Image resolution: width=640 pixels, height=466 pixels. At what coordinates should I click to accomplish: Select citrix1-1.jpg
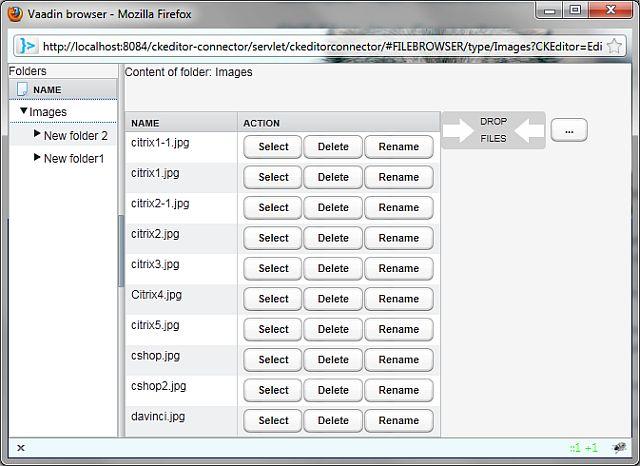(x=273, y=147)
